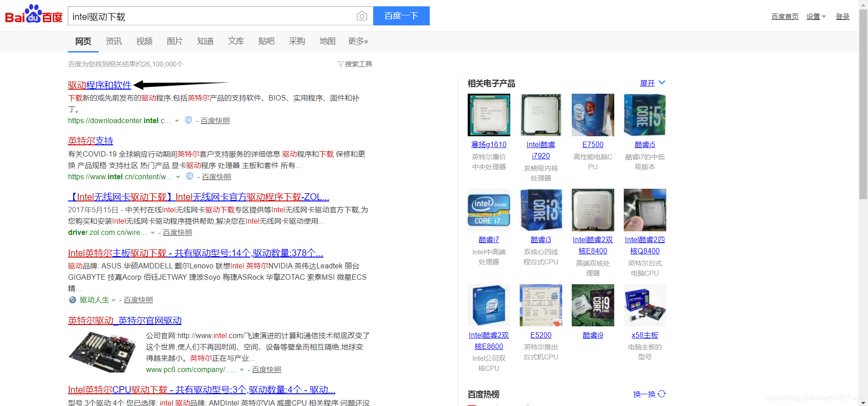Open the 酷睿i5 box thumbnail
The height and width of the screenshot is (406, 868).
pos(645,115)
